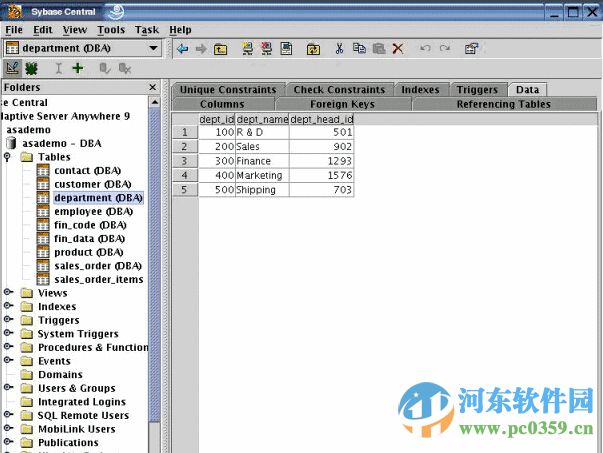Click the Back arrow toolbar icon
This screenshot has height=453, width=603.
point(182,49)
